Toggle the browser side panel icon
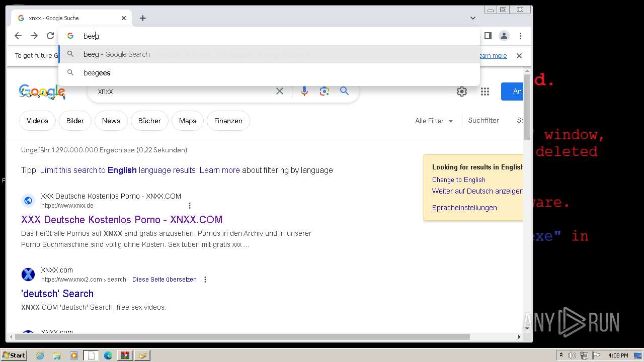The image size is (644, 362). 488,36
